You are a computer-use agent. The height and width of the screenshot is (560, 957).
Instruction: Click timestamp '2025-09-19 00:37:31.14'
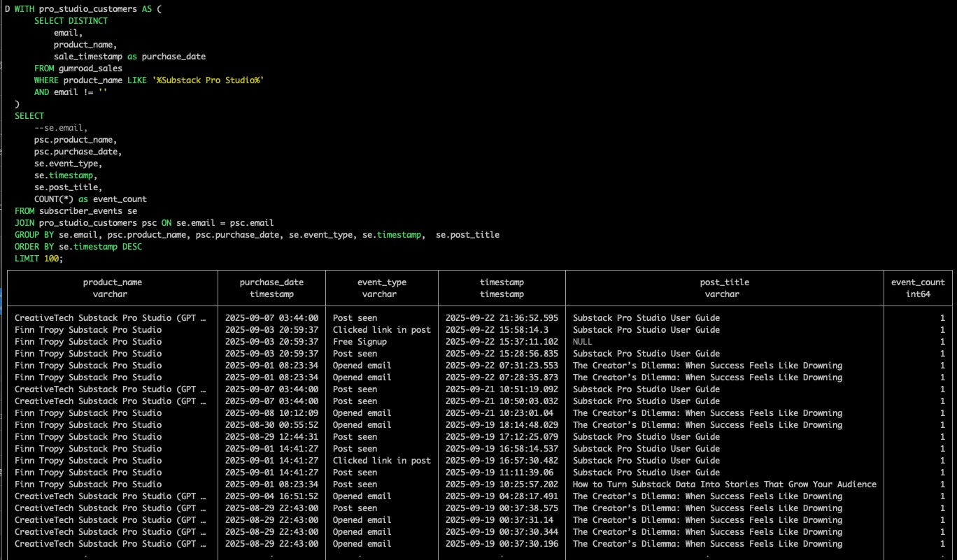499,520
